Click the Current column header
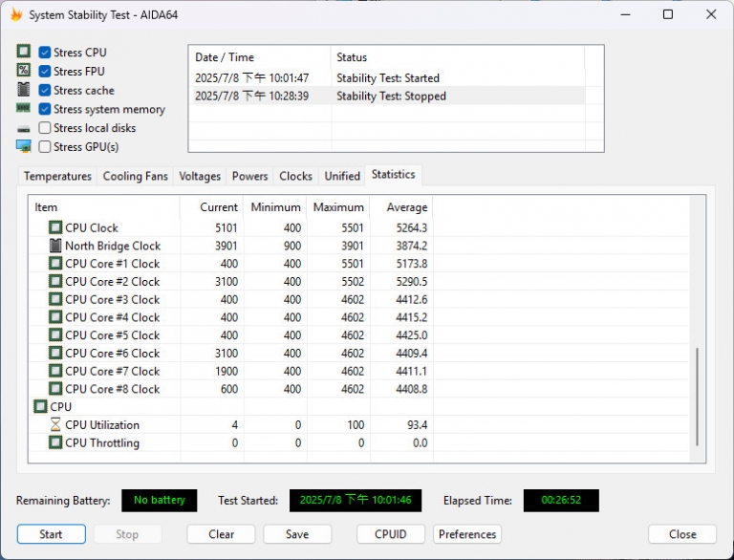Screen dimensions: 734x560 pyautogui.click(x=211, y=207)
